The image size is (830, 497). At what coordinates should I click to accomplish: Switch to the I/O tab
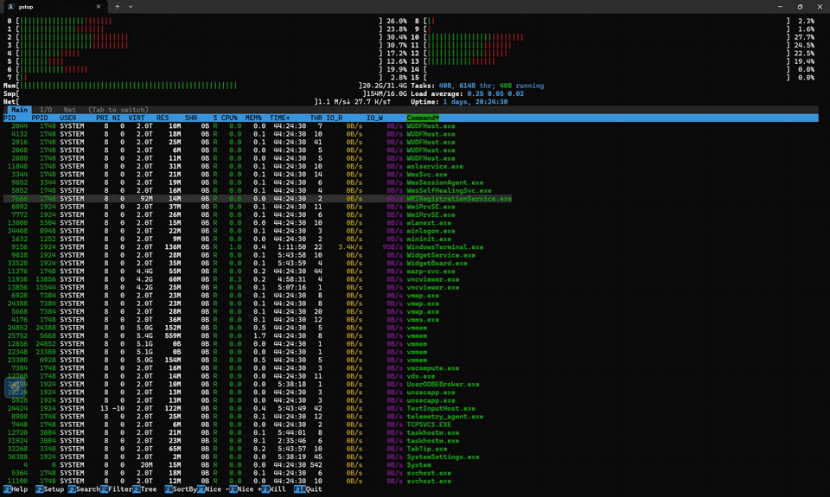click(45, 109)
